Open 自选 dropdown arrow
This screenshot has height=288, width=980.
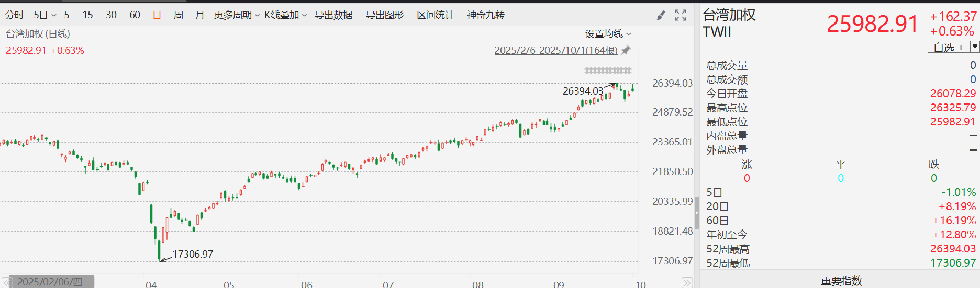click(974, 47)
